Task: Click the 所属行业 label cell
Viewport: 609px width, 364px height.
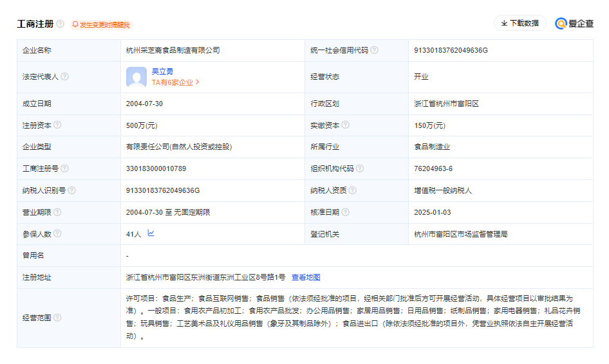Action: pyautogui.click(x=357, y=147)
